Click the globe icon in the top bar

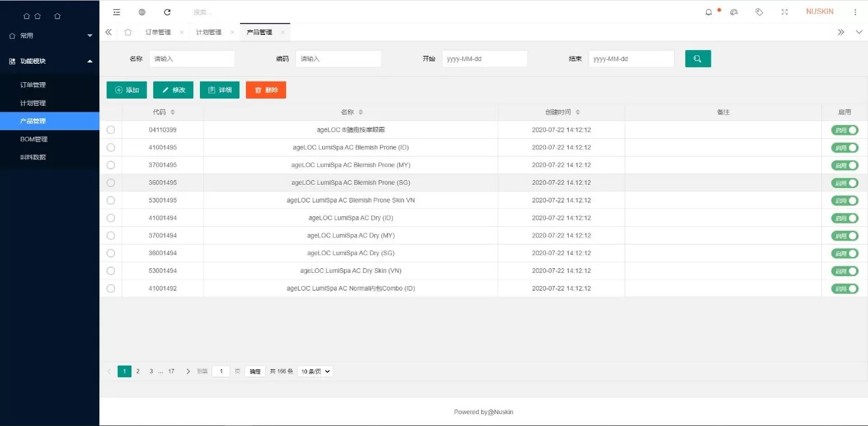142,12
